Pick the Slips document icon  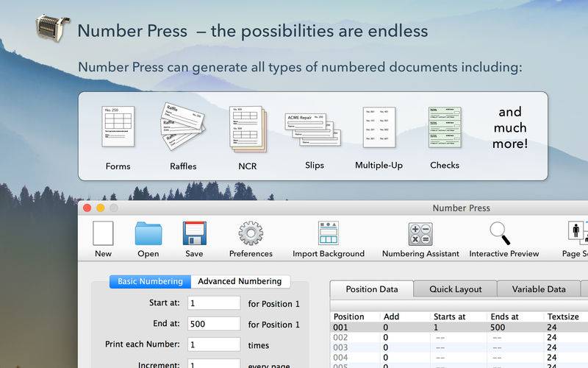pyautogui.click(x=313, y=130)
